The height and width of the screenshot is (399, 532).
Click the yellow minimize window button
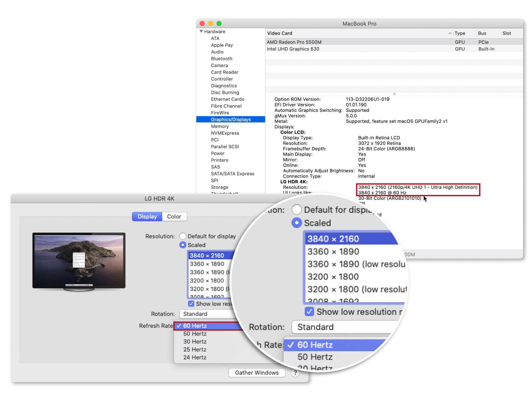pos(210,24)
